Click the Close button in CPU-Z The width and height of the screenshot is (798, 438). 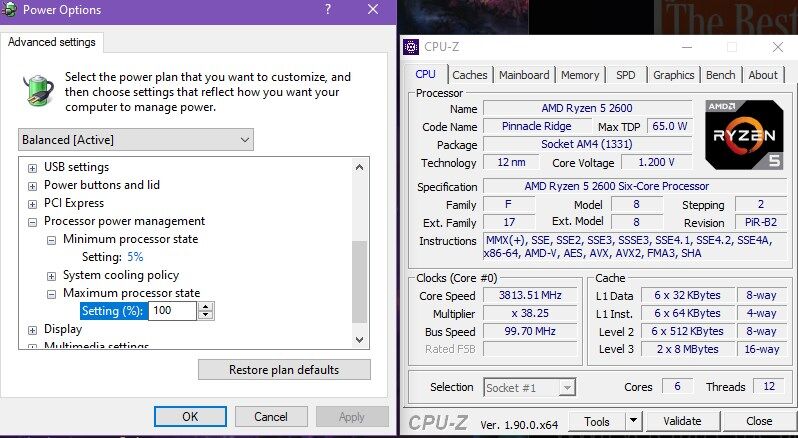pyautogui.click(x=759, y=421)
